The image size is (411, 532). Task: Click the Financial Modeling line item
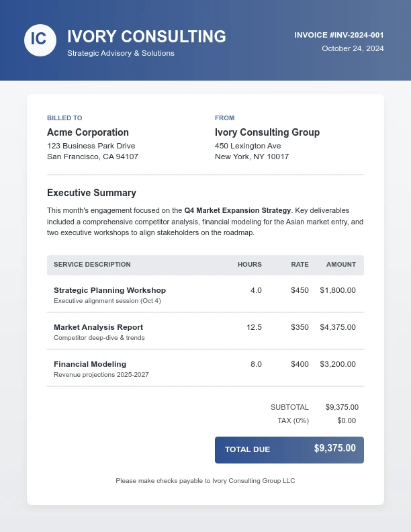(x=90, y=364)
